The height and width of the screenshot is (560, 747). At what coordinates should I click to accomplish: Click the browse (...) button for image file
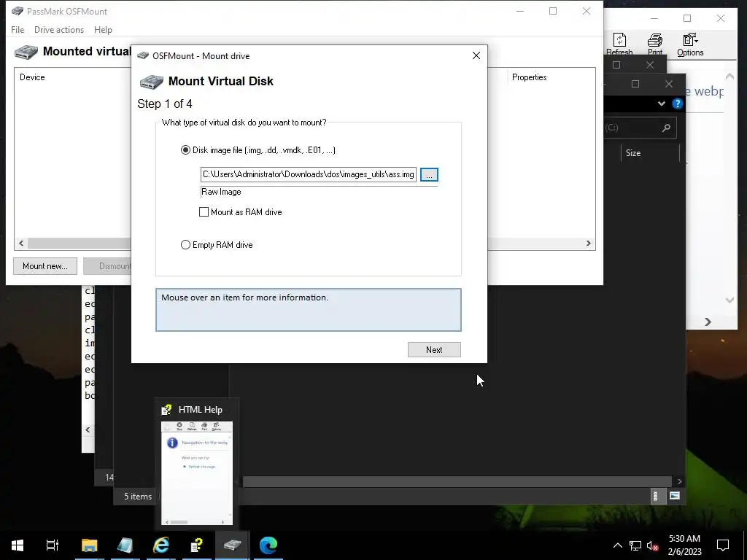click(429, 175)
